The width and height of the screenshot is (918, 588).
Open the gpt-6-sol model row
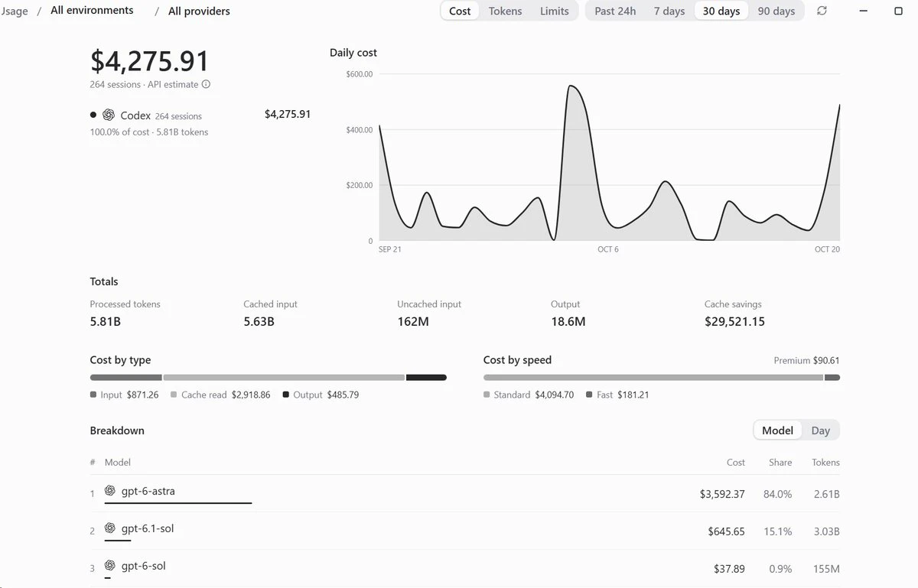coord(465,568)
